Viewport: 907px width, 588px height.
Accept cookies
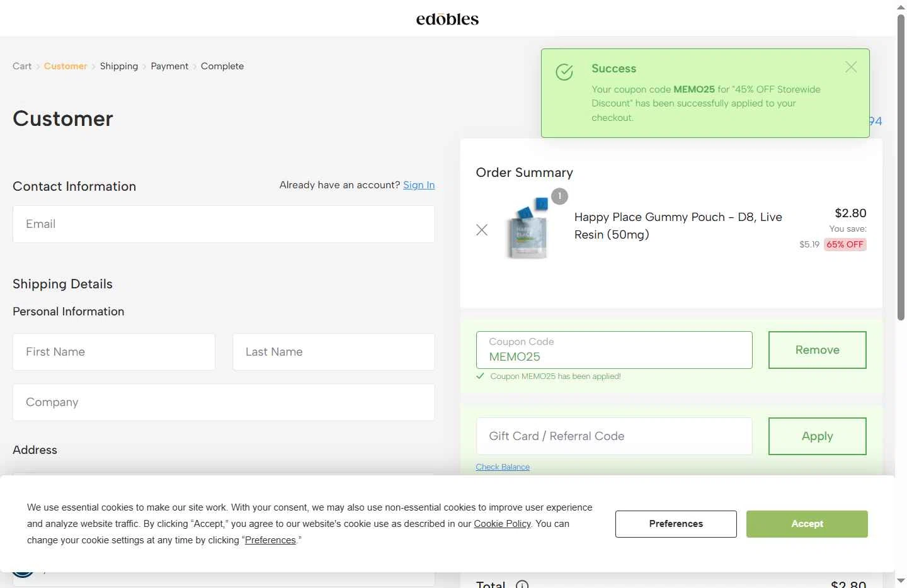click(807, 524)
